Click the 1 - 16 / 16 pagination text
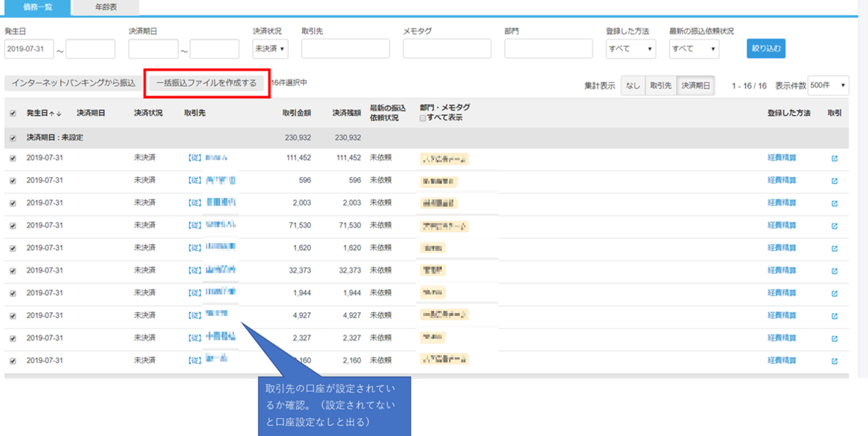The image size is (868, 436). click(749, 85)
